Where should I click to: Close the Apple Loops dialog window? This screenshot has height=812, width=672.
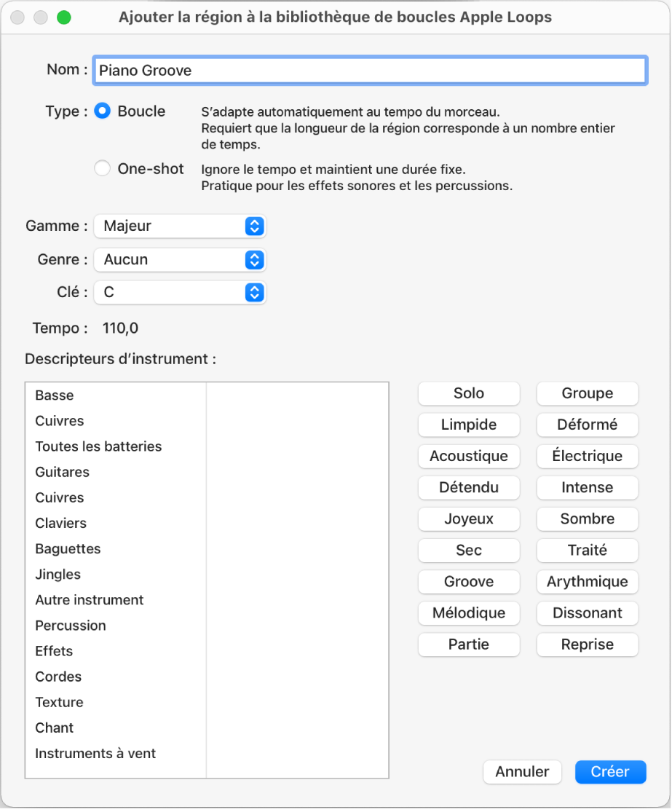18,17
